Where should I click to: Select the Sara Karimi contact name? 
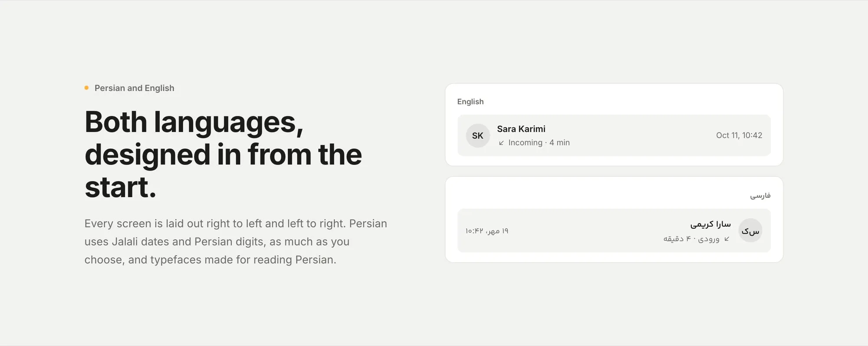(x=521, y=129)
